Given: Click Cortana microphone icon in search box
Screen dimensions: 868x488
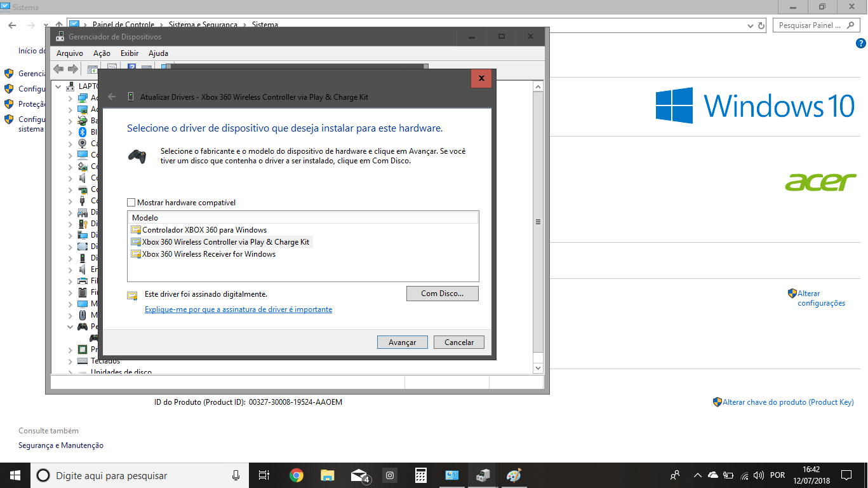Looking at the screenshot, I should 236,475.
